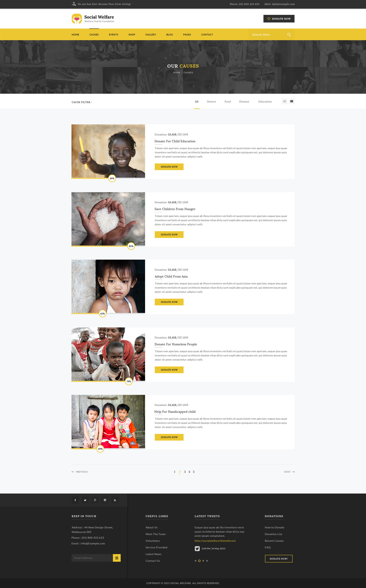Viewport: 366px width, 588px height.
Task: Go to pagination page 3
Action: coord(185,472)
